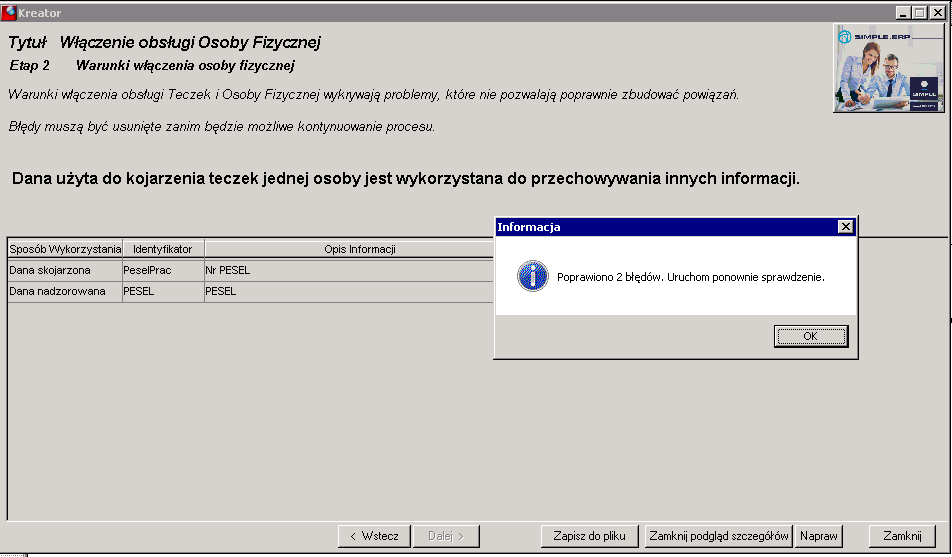This screenshot has width=952, height=557.
Task: Click the Identyfikator column header
Action: point(163,249)
